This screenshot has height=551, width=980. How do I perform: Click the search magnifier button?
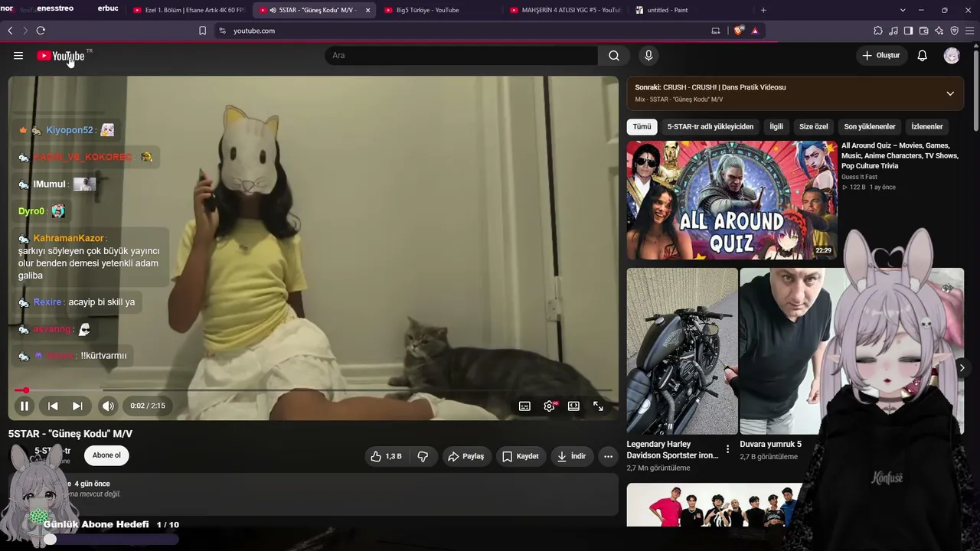[614, 56]
